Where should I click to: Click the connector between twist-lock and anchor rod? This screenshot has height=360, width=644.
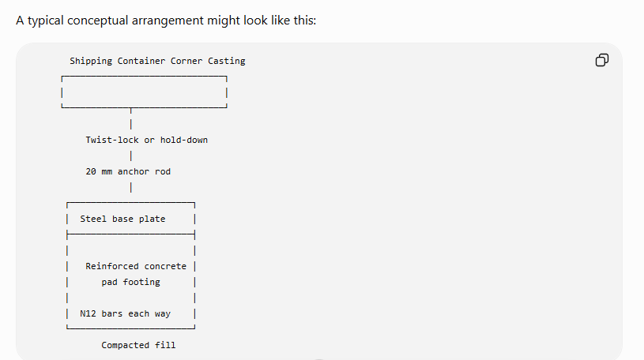[x=130, y=156]
